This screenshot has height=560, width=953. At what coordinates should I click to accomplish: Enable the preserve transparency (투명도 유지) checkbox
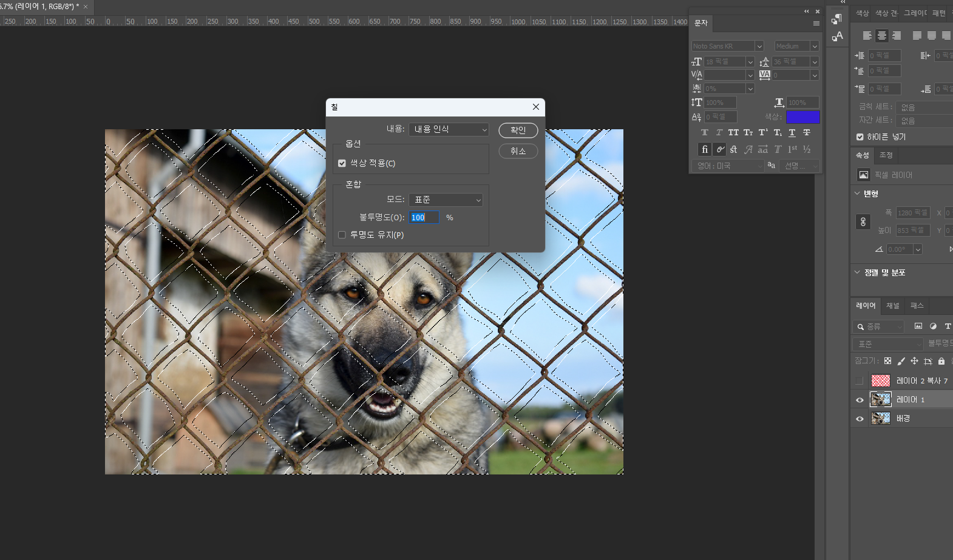[342, 235]
